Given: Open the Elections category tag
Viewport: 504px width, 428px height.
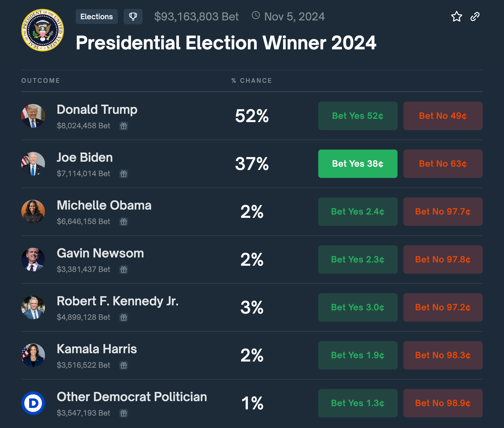Looking at the screenshot, I should [96, 17].
